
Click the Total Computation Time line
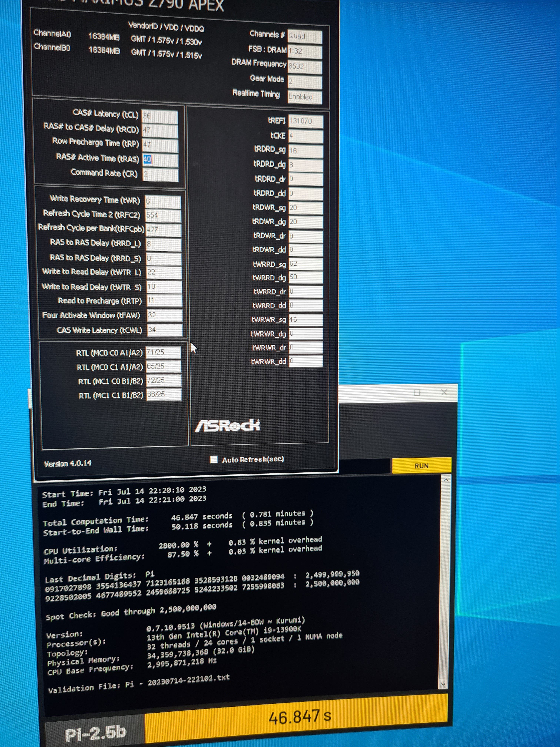coord(178,518)
